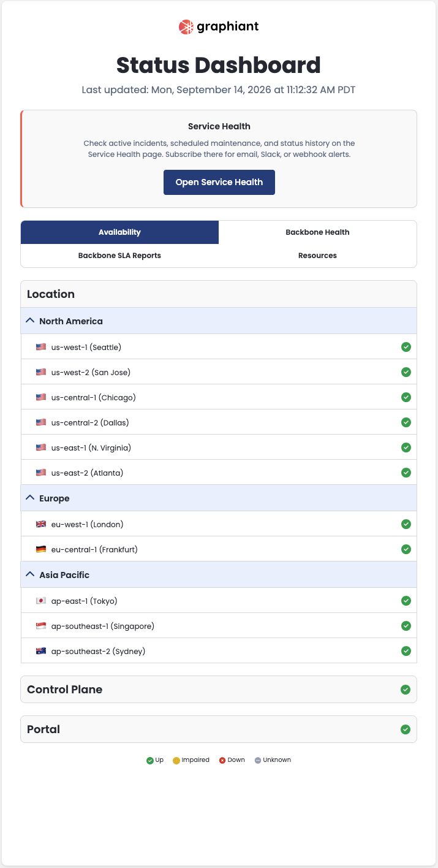Click the UK flag beside eu-west-1 (London)
438x868 pixels.
[41, 524]
